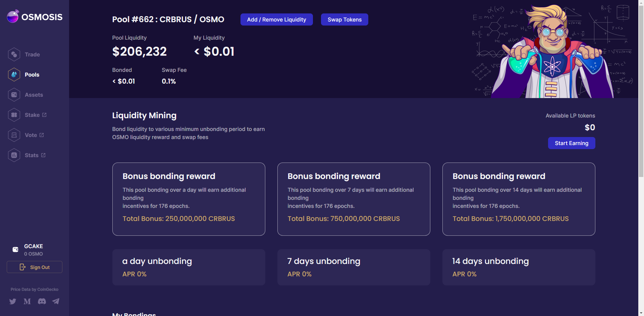Click the GCAKE account name
This screenshot has height=316, width=644.
(x=34, y=246)
